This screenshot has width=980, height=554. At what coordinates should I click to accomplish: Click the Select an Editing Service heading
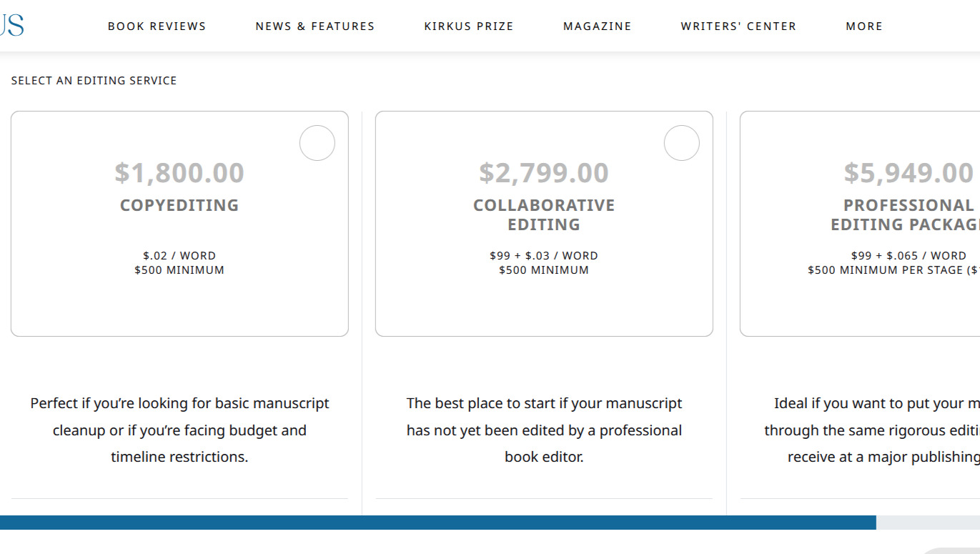tap(94, 81)
